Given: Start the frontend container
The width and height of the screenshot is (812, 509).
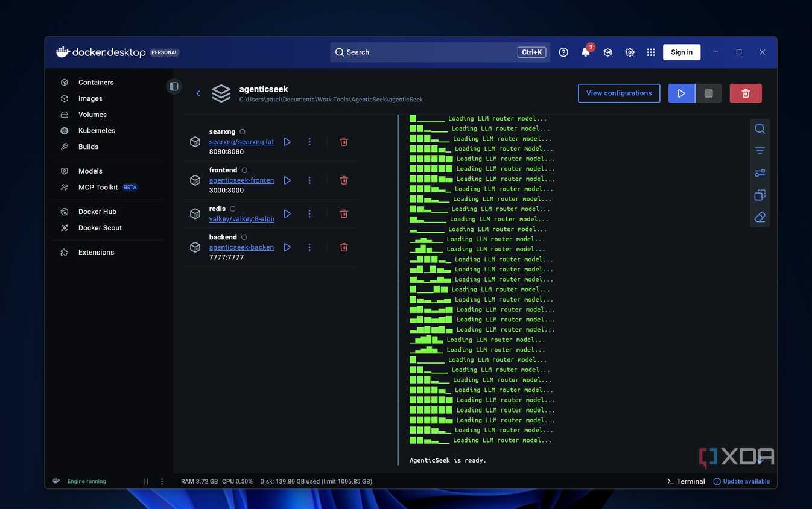Looking at the screenshot, I should [x=287, y=180].
